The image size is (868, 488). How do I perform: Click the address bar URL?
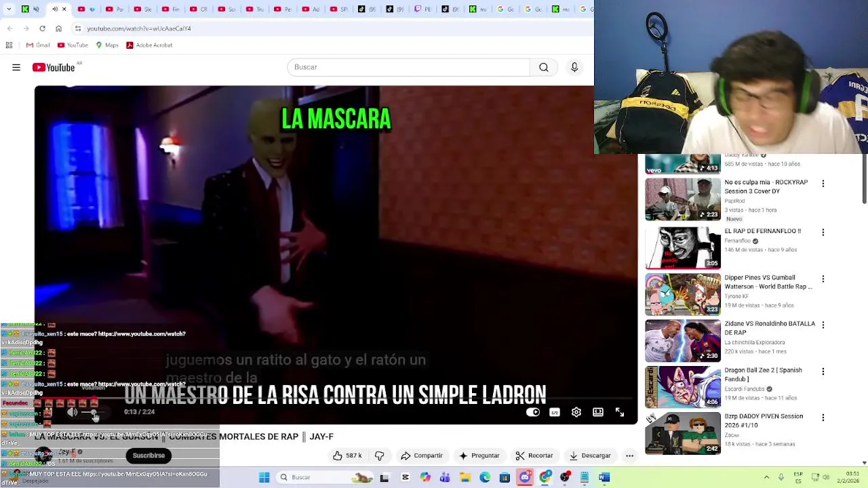click(139, 28)
